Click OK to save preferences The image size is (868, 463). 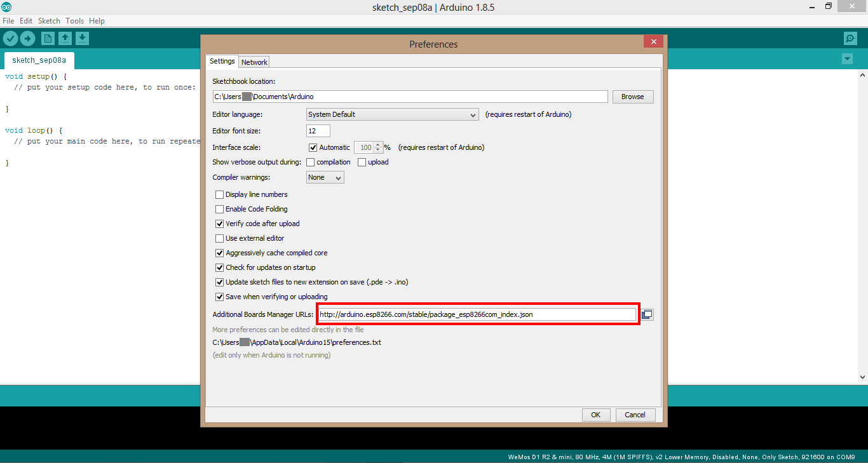click(595, 415)
